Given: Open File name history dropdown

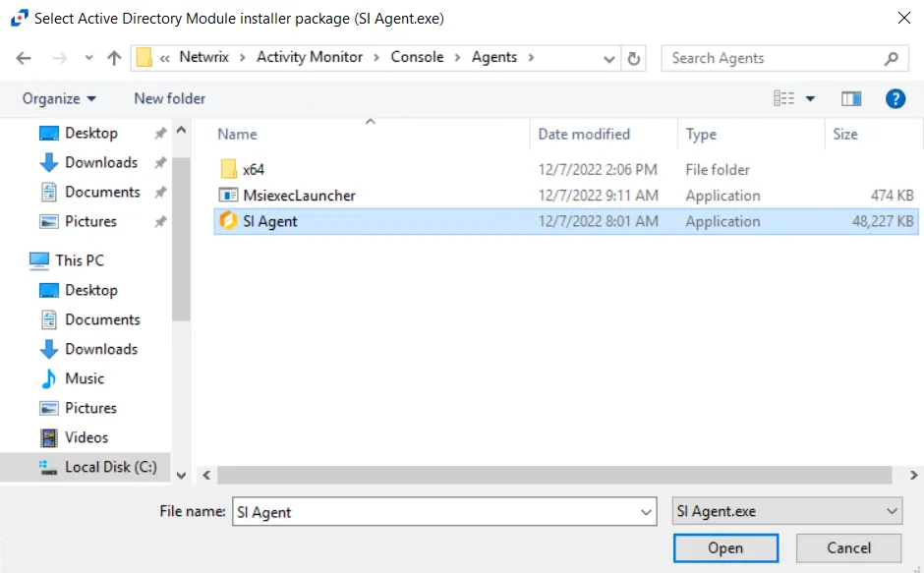Looking at the screenshot, I should click(x=647, y=512).
